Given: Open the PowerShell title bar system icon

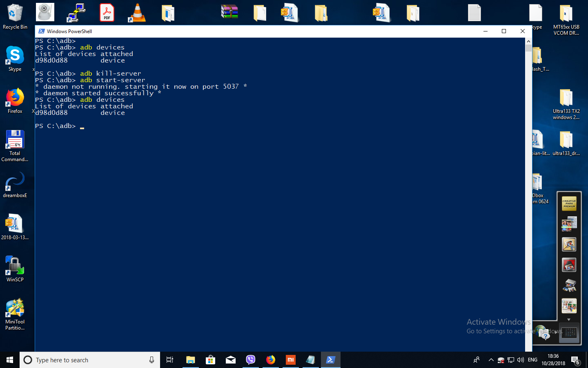Looking at the screenshot, I should pyautogui.click(x=41, y=31).
